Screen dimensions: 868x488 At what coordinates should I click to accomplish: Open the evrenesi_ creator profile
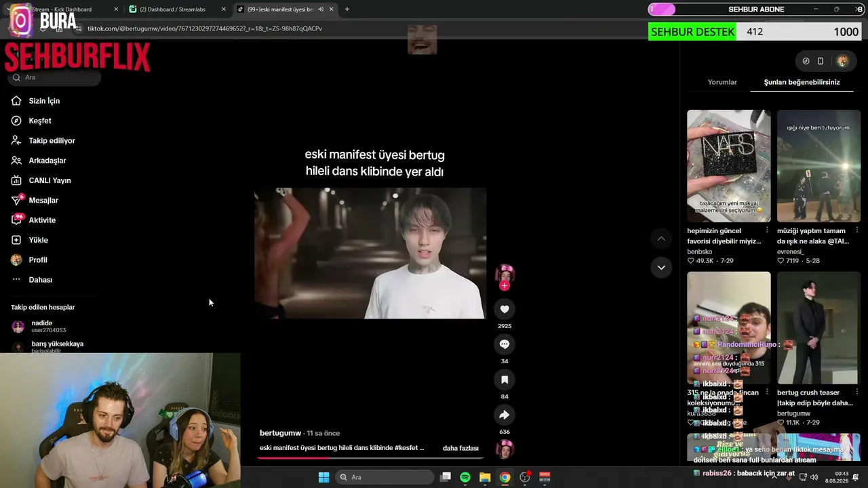790,251
